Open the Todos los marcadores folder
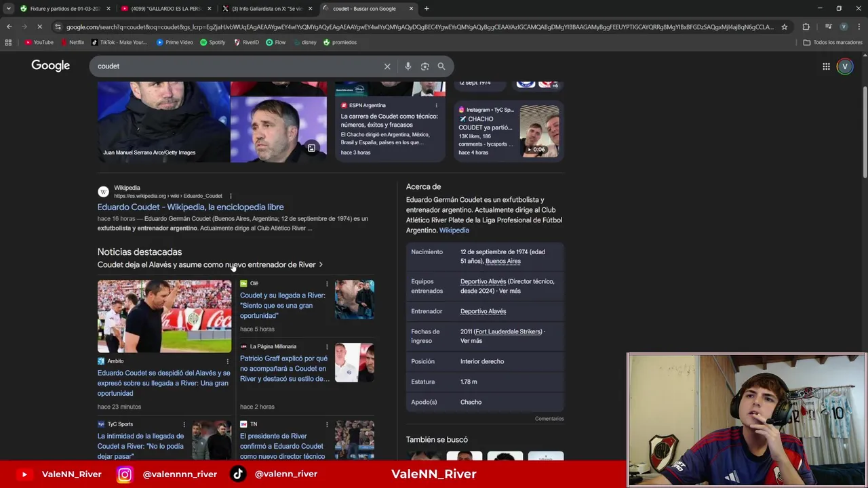 point(832,42)
